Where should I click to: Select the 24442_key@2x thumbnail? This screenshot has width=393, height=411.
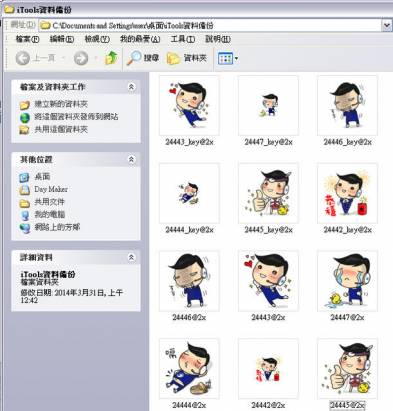347,193
